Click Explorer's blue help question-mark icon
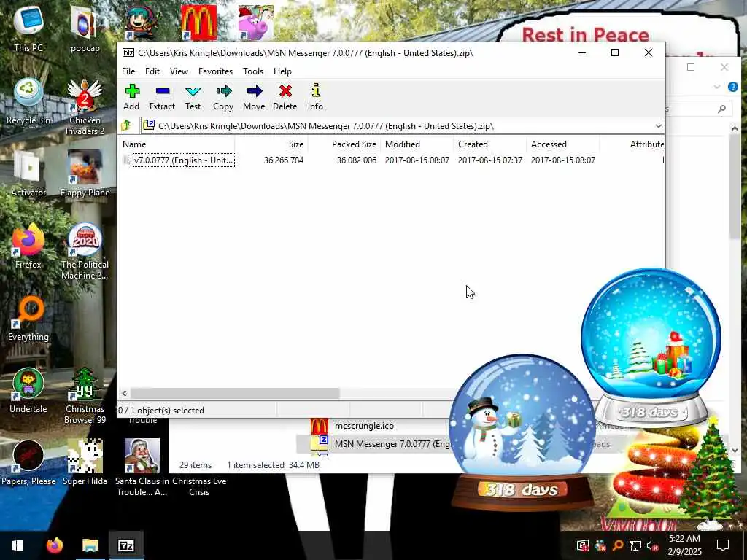The width and height of the screenshot is (747, 560). click(732, 87)
